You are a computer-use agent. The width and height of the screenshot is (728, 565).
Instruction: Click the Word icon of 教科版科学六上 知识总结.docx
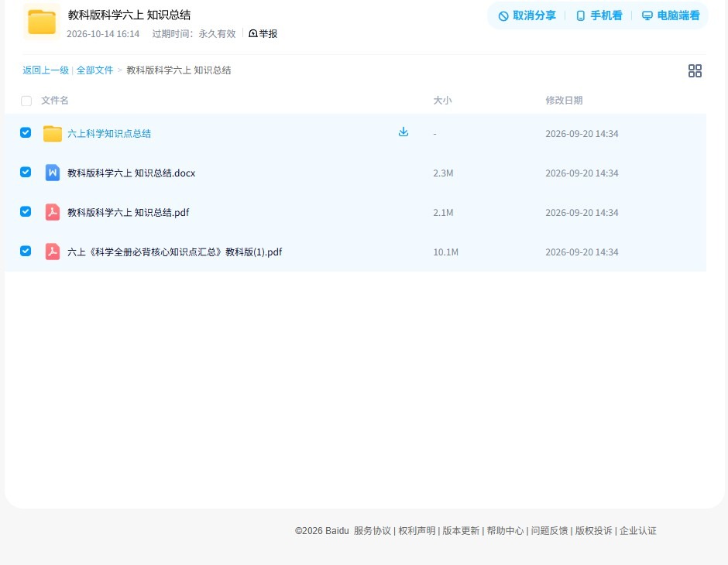pyautogui.click(x=53, y=173)
